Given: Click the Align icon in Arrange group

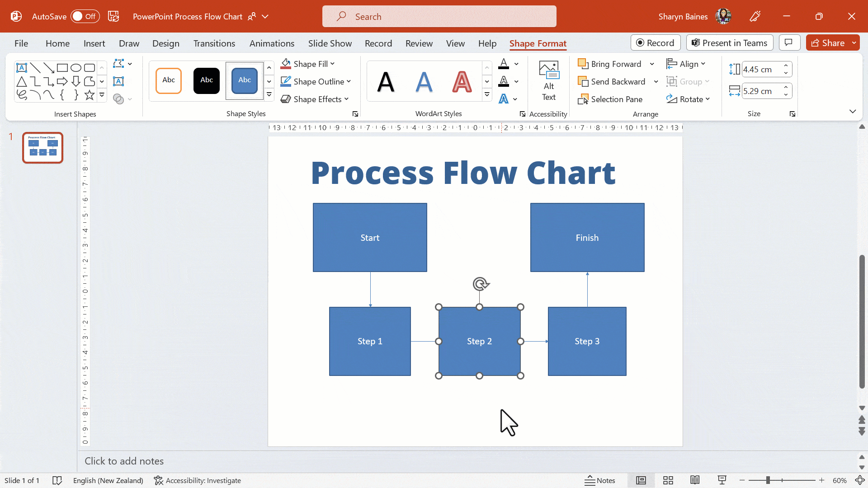Looking at the screenshot, I should pos(672,64).
